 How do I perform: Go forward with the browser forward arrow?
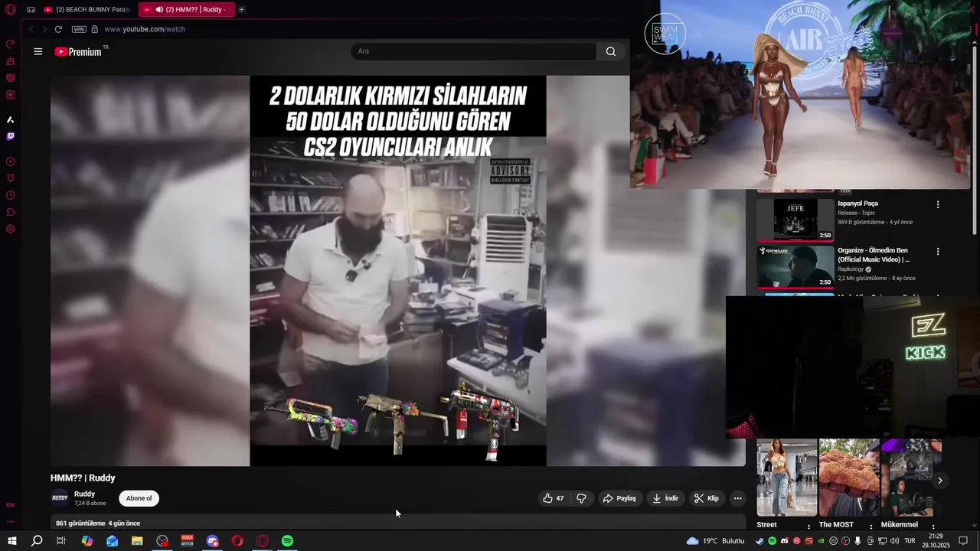point(44,29)
